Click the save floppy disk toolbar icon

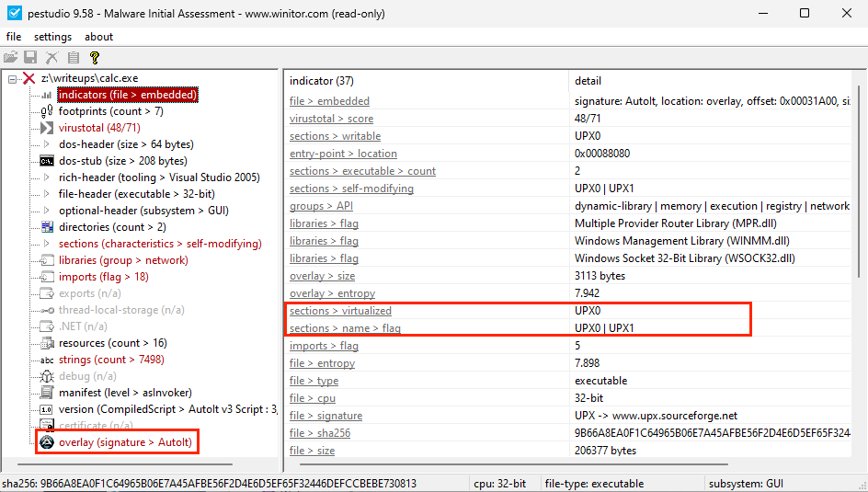click(30, 57)
